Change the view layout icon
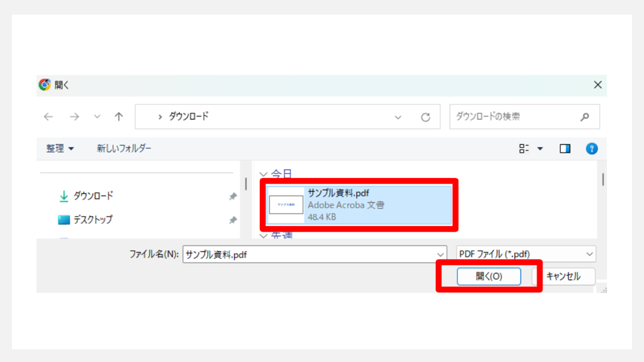 (x=524, y=148)
